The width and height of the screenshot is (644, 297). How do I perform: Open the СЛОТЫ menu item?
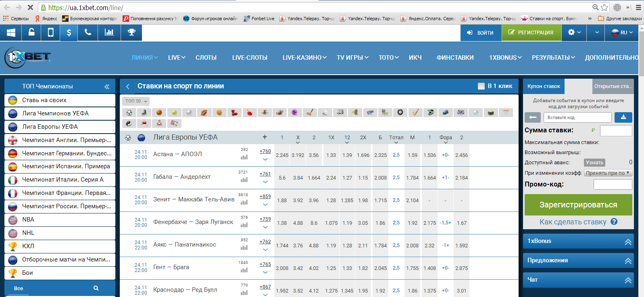point(206,58)
